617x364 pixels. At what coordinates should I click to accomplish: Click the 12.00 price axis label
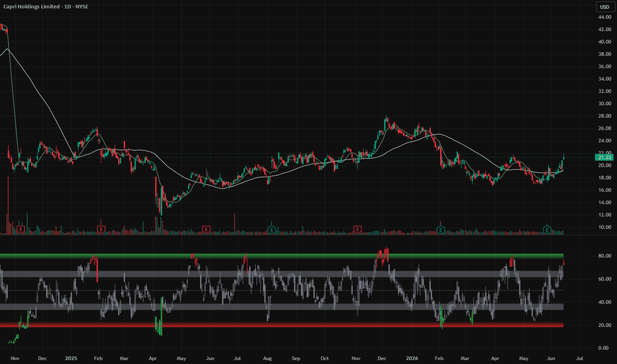pyautogui.click(x=604, y=215)
